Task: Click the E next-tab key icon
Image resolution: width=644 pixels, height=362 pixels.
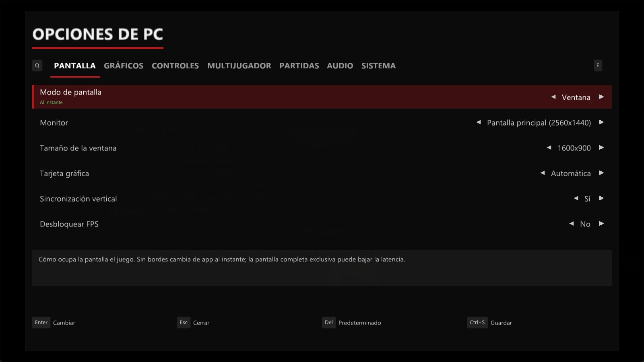Action: click(x=598, y=66)
